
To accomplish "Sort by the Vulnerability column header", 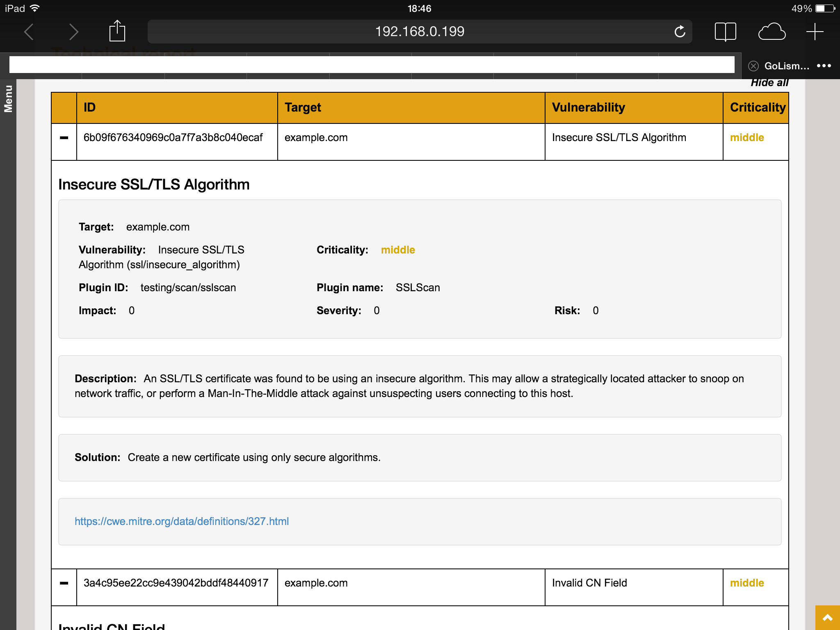I will pyautogui.click(x=588, y=107).
